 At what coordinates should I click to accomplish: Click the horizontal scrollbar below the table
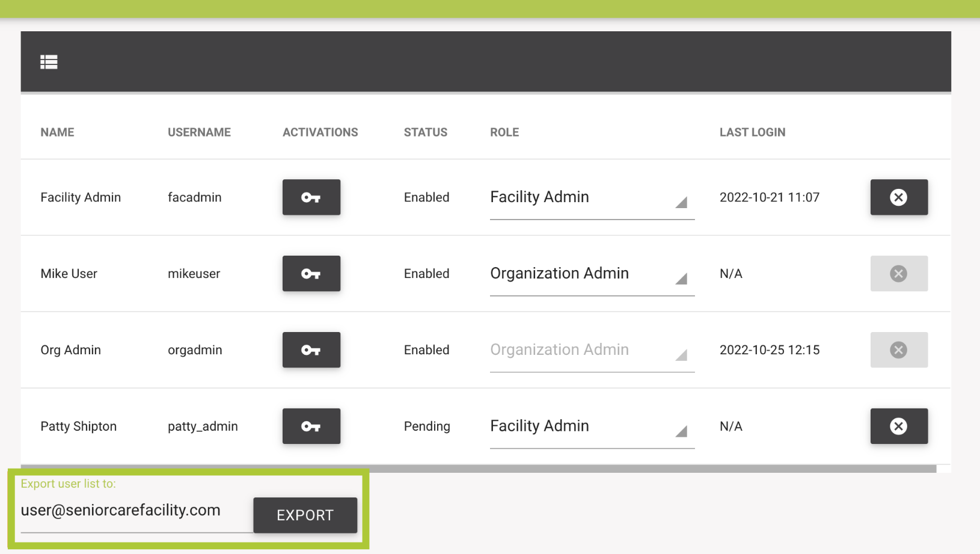pyautogui.click(x=478, y=469)
